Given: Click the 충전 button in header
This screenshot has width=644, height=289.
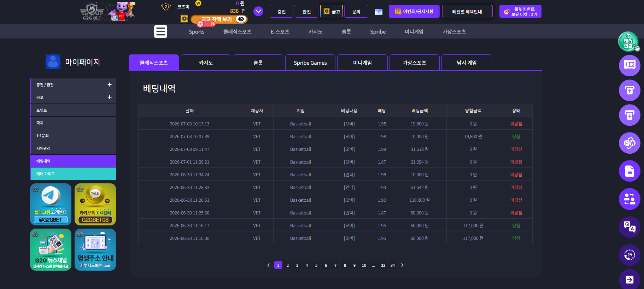Looking at the screenshot, I should (281, 12).
